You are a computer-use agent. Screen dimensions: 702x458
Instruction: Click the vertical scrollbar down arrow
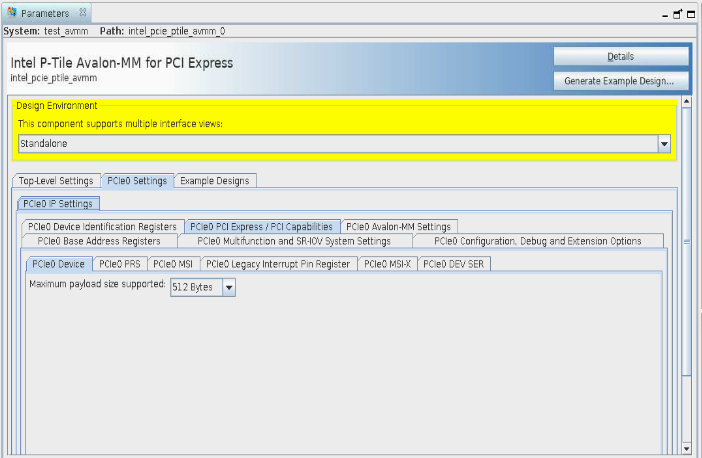pos(686,448)
